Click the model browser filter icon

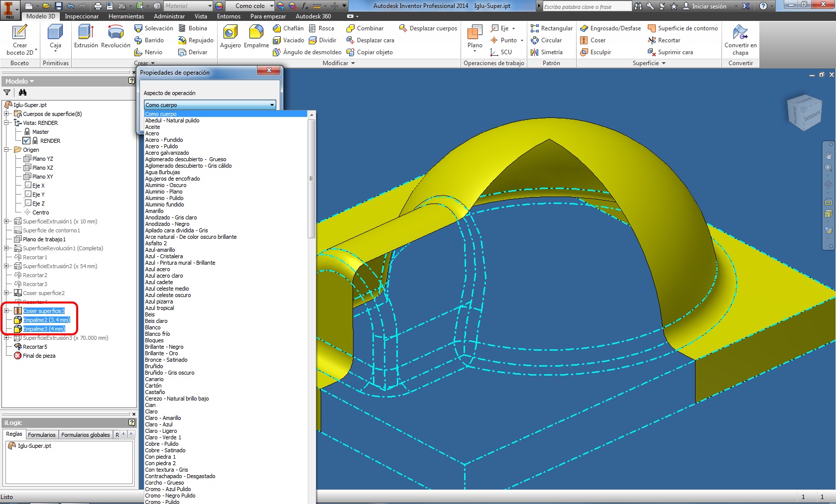tap(7, 93)
